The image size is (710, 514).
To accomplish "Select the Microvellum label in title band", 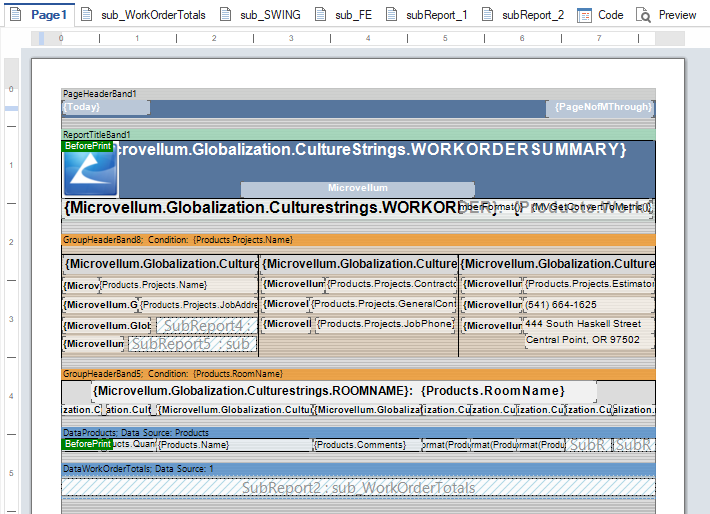I will 358,188.
